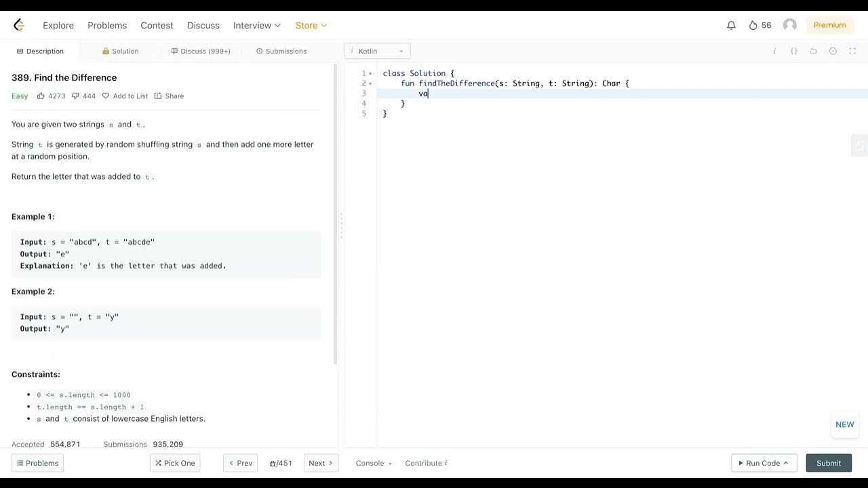Expand the Store menu
Image resolution: width=868 pixels, height=488 pixels.
tap(311, 25)
